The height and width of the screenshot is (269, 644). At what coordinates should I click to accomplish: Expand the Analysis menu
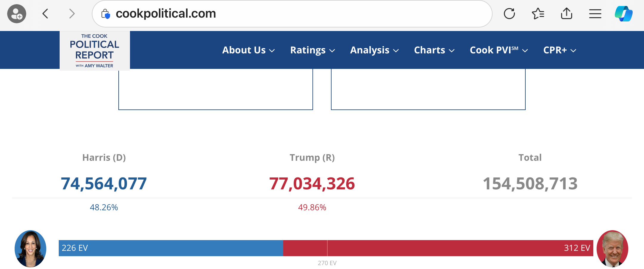374,50
